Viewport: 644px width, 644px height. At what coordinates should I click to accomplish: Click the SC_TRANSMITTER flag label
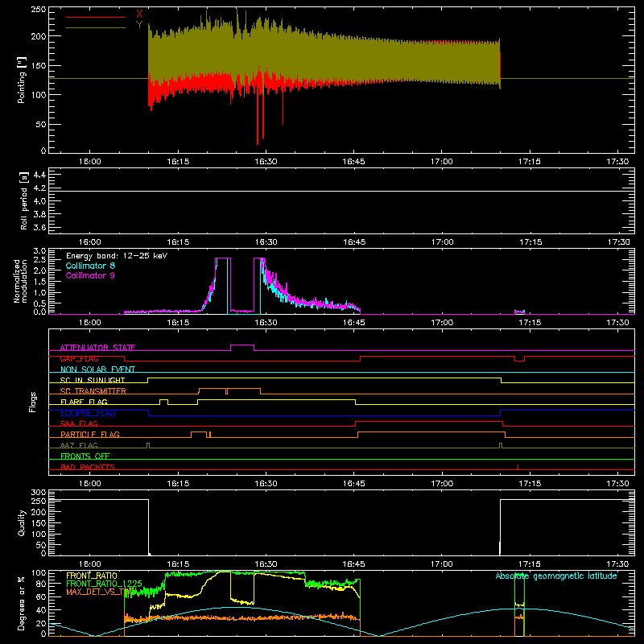pos(93,391)
